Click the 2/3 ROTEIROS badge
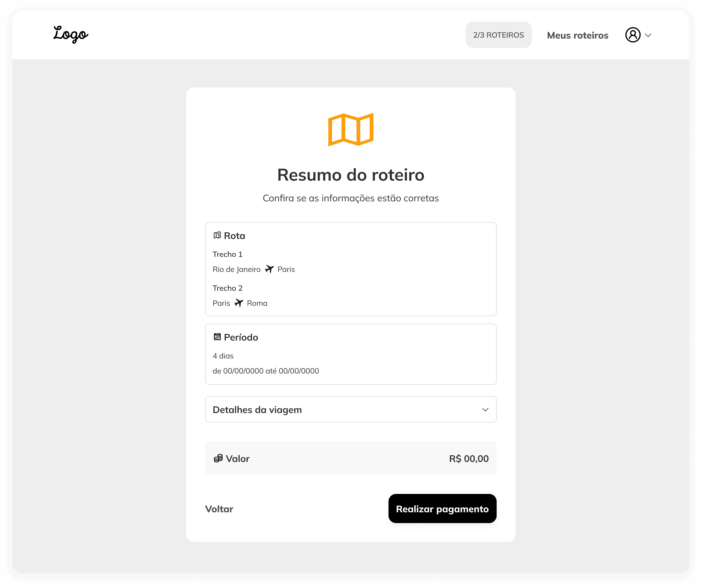 [498, 35]
